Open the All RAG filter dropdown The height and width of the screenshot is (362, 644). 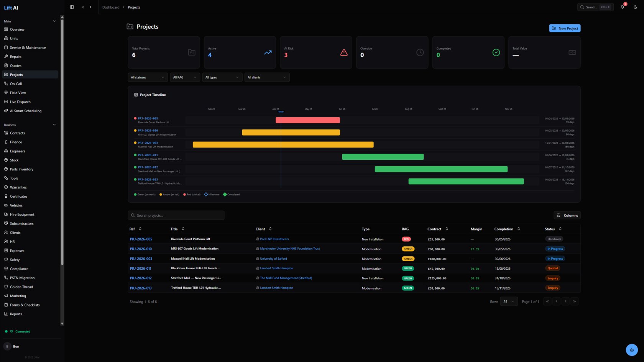click(185, 77)
